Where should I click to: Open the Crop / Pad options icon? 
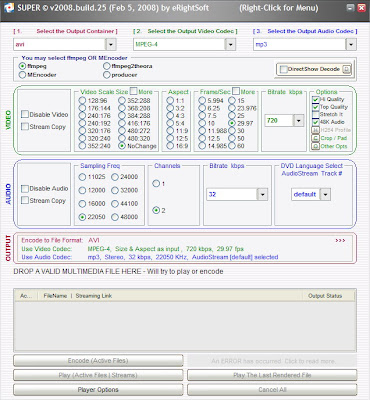[315, 138]
